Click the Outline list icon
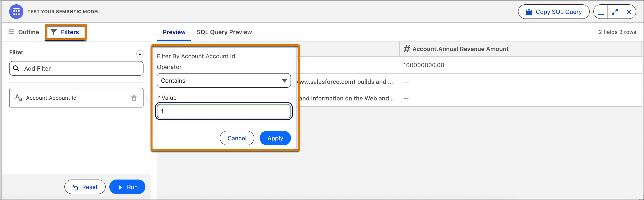Image resolution: width=644 pixels, height=200 pixels. pos(11,32)
